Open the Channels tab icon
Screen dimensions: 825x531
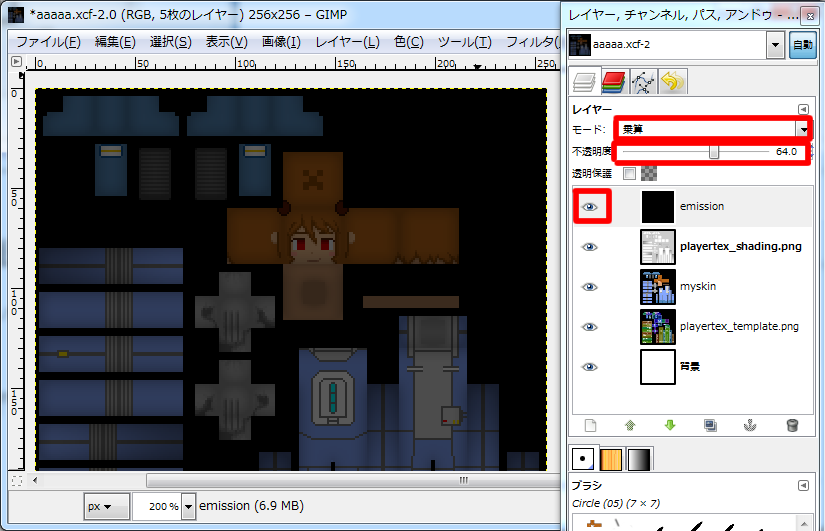coord(613,83)
